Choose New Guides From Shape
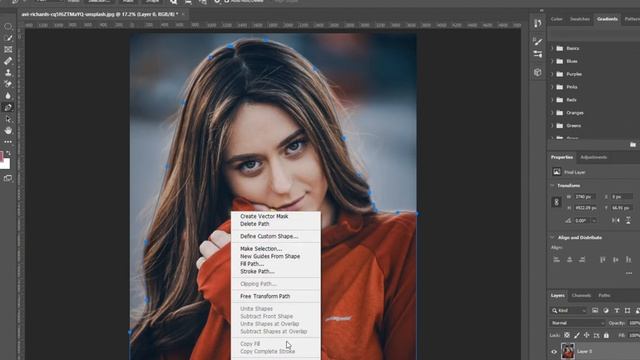Image resolution: width=640 pixels, height=360 pixels. (270, 256)
